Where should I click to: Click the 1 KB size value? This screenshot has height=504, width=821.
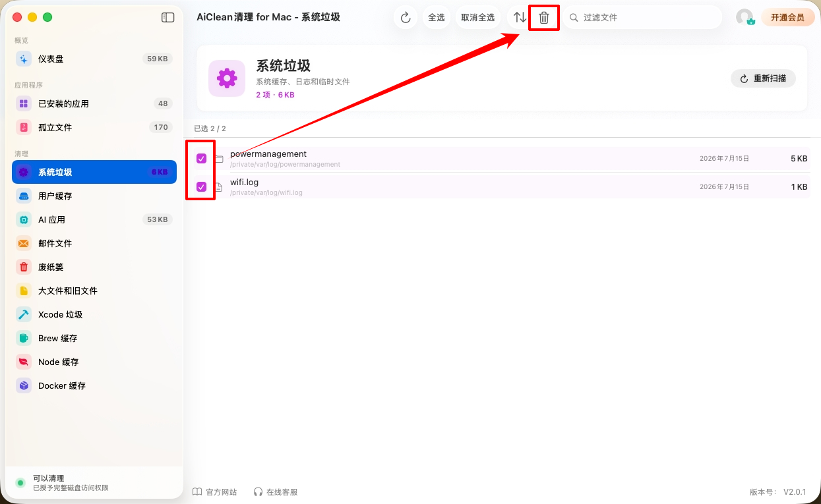799,187
